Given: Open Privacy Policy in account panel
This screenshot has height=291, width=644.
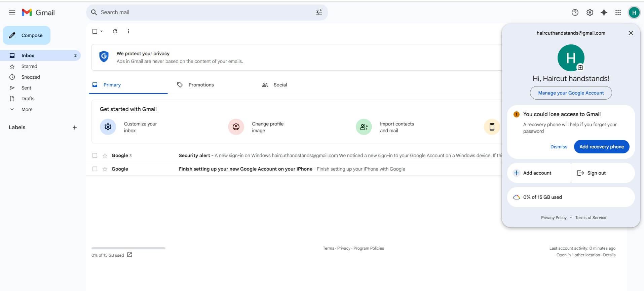Looking at the screenshot, I should (x=554, y=218).
